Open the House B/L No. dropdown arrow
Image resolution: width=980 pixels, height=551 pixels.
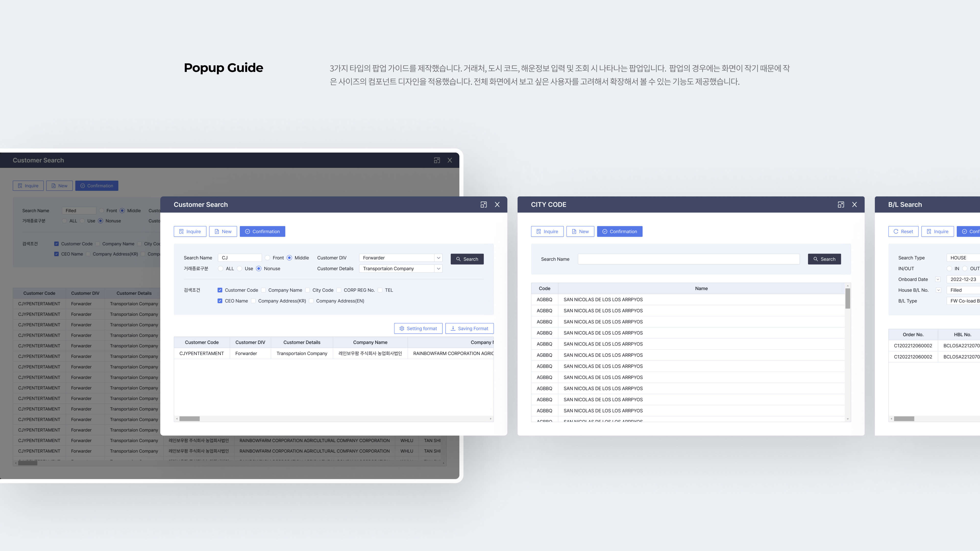pos(938,290)
